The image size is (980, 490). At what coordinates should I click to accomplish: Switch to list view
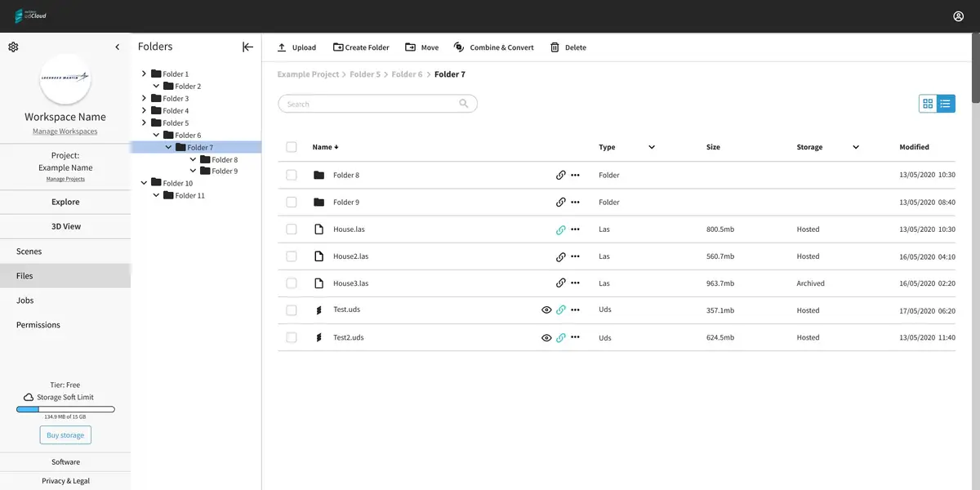(946, 104)
